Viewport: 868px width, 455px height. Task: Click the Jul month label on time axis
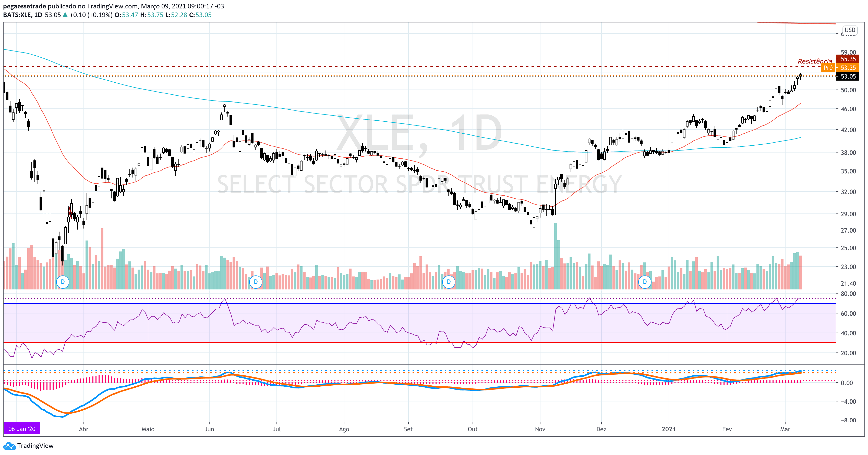277,429
